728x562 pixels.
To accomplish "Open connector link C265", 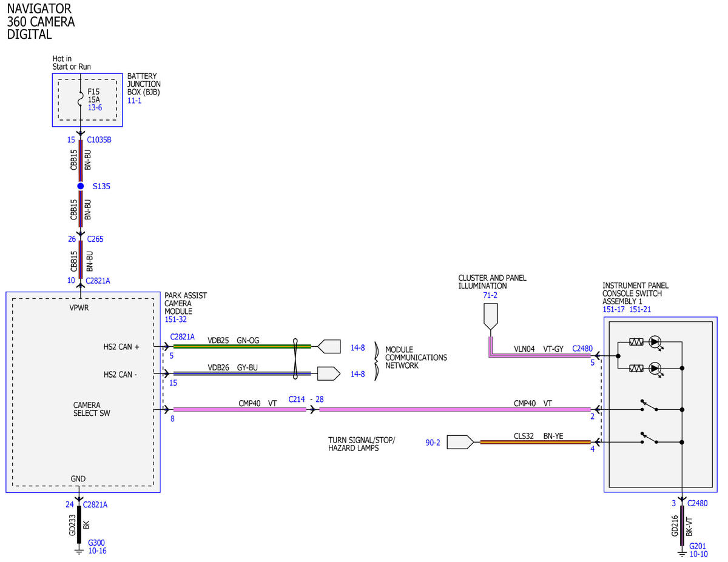I will [x=95, y=239].
